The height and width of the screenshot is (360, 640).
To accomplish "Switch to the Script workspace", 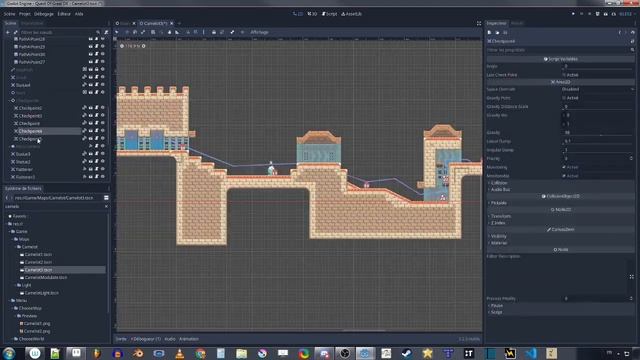I will 329,14.
